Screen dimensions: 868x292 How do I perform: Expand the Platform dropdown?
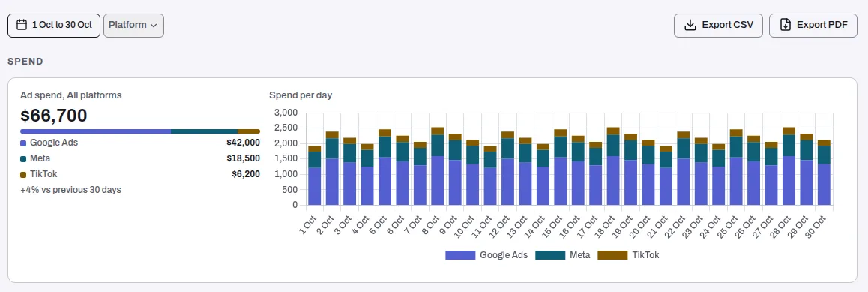(x=133, y=26)
